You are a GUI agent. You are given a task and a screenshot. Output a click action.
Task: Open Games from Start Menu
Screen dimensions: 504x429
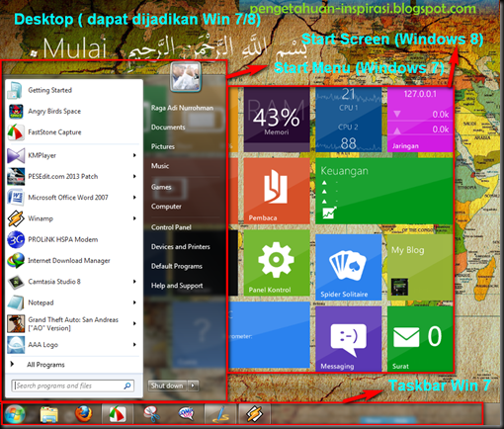(161, 187)
